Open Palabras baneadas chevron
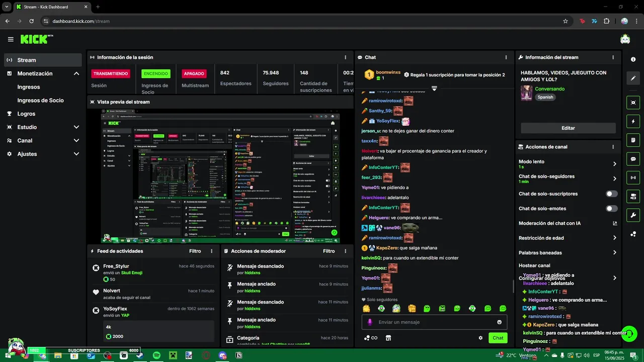 point(615,252)
